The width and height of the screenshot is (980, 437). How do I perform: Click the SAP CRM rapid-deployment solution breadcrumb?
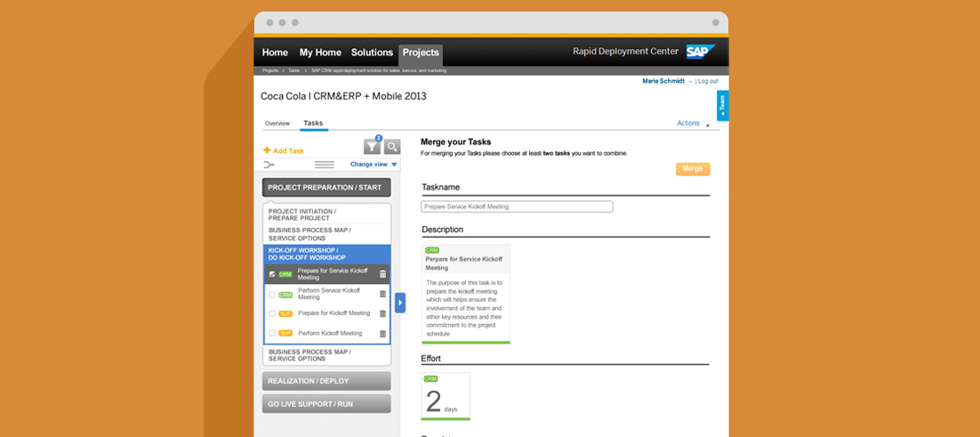(379, 70)
